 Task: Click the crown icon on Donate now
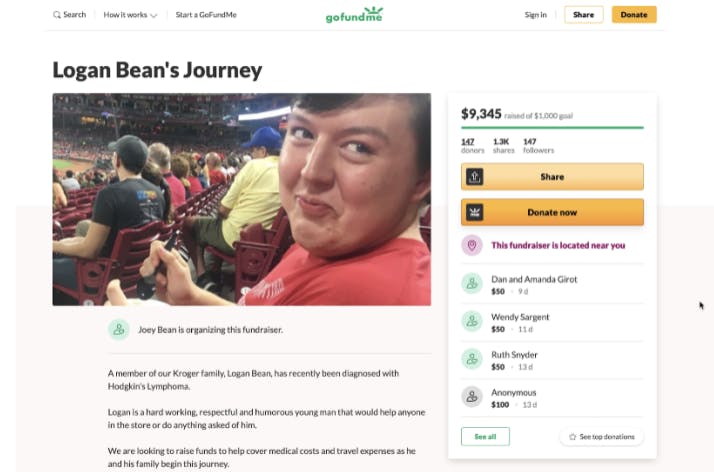[x=475, y=213]
